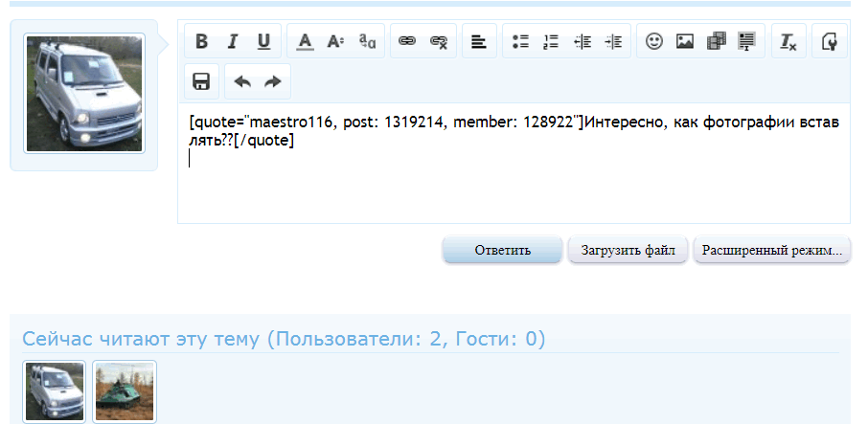This screenshot has width=868, height=424.
Task: Open the tank avatar user profile
Action: pyautogui.click(x=125, y=391)
